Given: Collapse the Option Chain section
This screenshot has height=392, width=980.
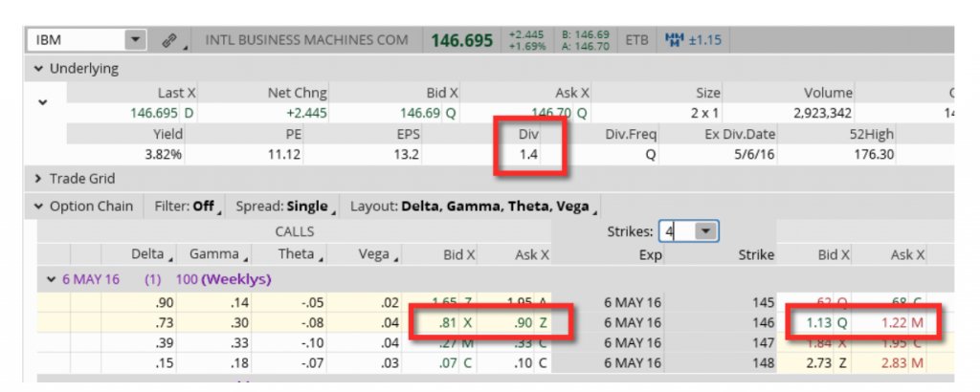Looking at the screenshot, I should pos(38,206).
